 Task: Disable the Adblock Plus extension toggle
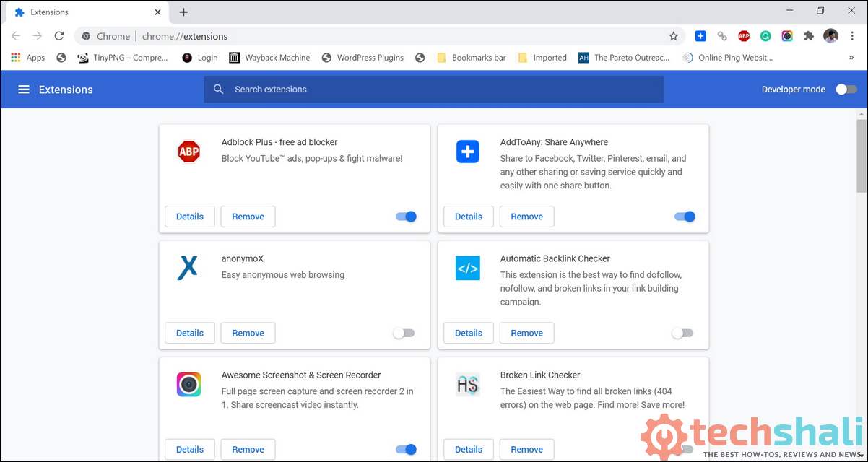tap(407, 217)
